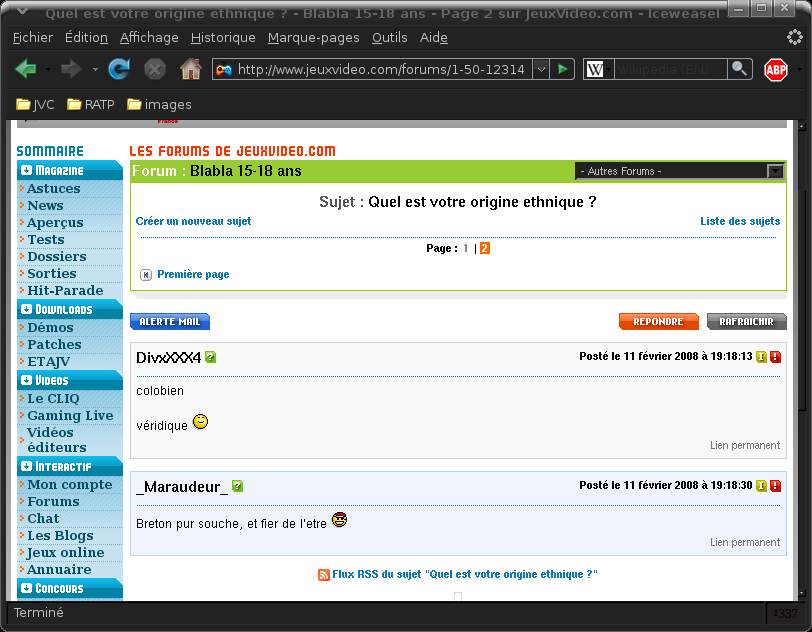Expand the URL bar history dropdown
Screen dimensions: 812x632
[x=541, y=69]
